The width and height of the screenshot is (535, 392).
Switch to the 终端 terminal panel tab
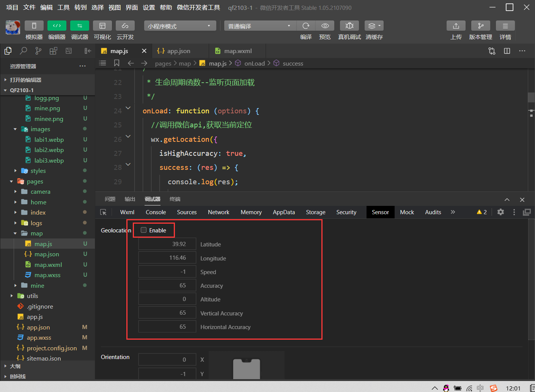[x=175, y=199]
